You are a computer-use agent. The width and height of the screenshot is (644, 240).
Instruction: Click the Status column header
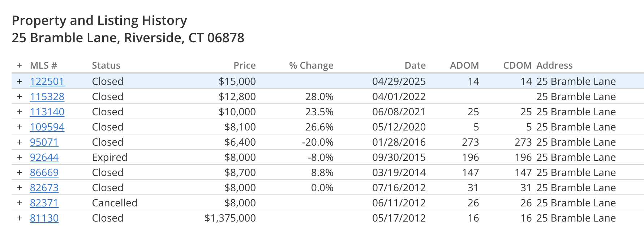tap(106, 65)
